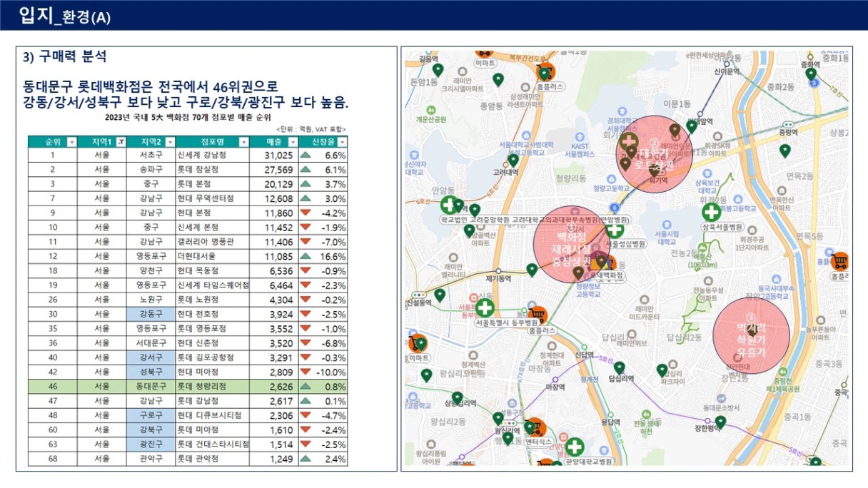Click the green pin at 답십리역
The image size is (868, 488).
[x=620, y=368]
